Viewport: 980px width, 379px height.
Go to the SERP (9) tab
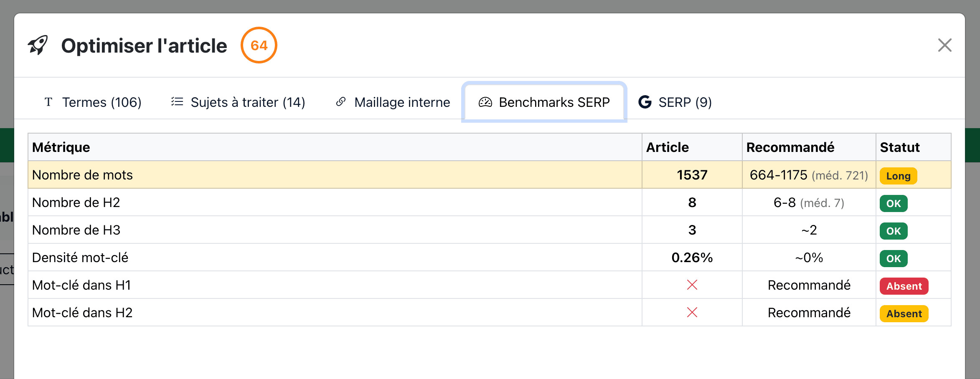click(x=675, y=102)
